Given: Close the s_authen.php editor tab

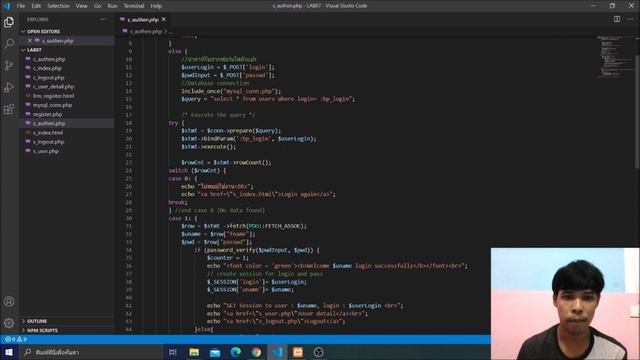Looking at the screenshot, I should (x=164, y=19).
